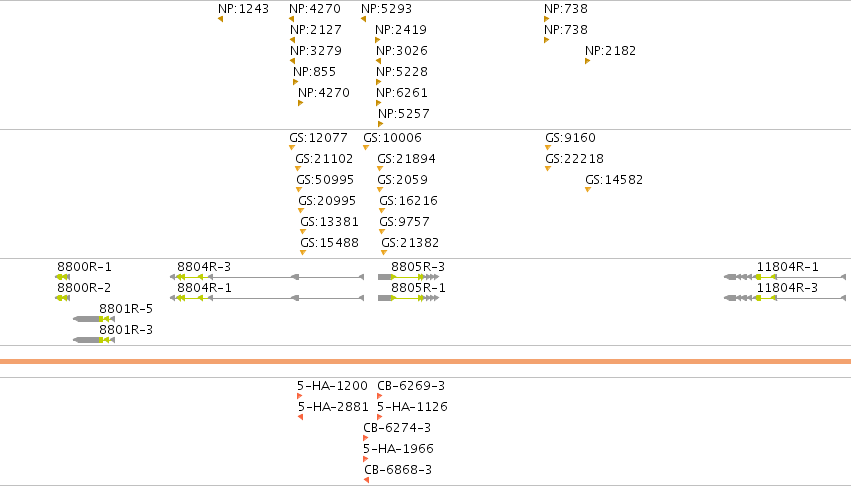
Task: Select the 8805R-3 transcript model
Action: [409, 277]
